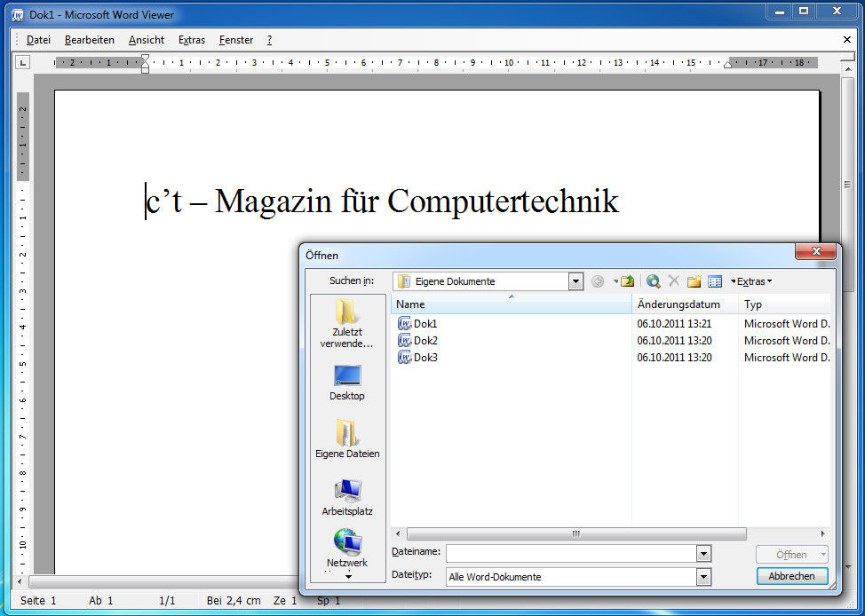Open Zuletzt verwendete folder shortcut
Viewport: 865px width, 616px height.
pyautogui.click(x=347, y=323)
